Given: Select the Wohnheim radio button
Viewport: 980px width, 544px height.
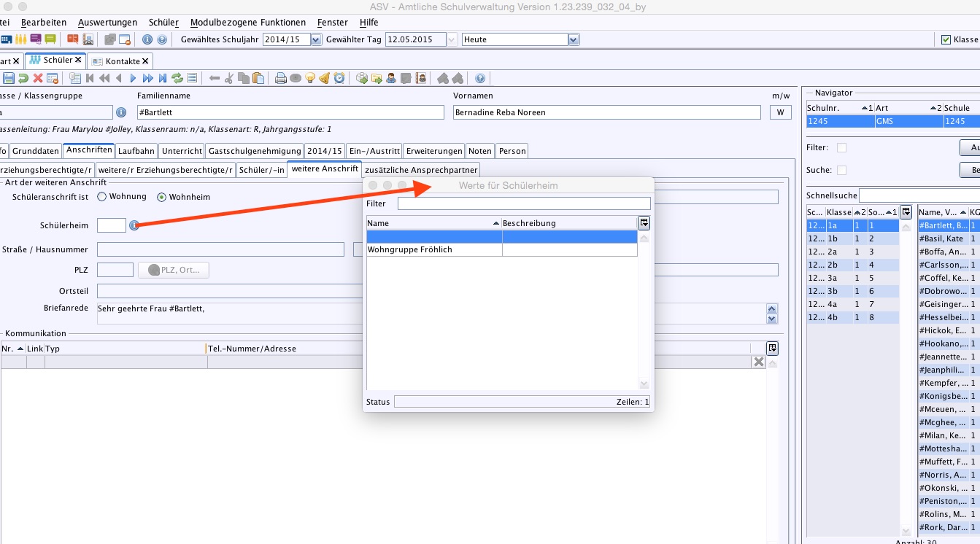Looking at the screenshot, I should click(x=162, y=197).
